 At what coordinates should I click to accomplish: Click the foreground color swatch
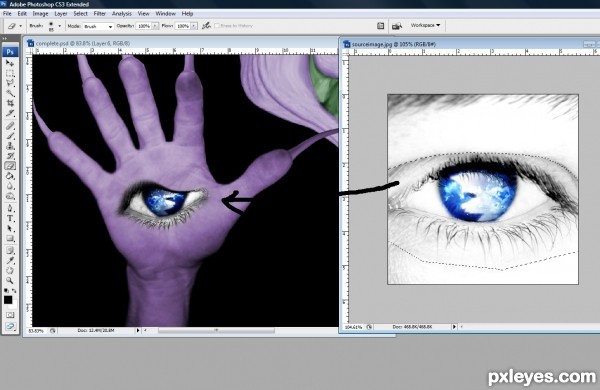coord(7,300)
